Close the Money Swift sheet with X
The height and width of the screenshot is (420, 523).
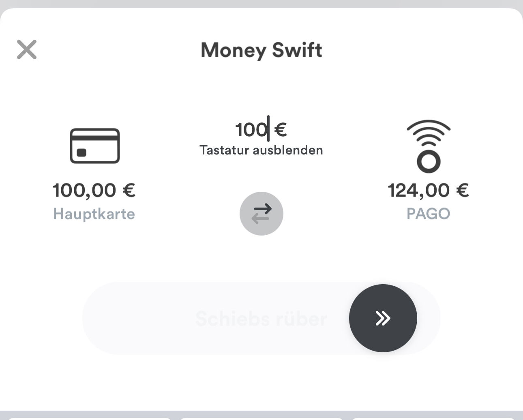point(27,49)
